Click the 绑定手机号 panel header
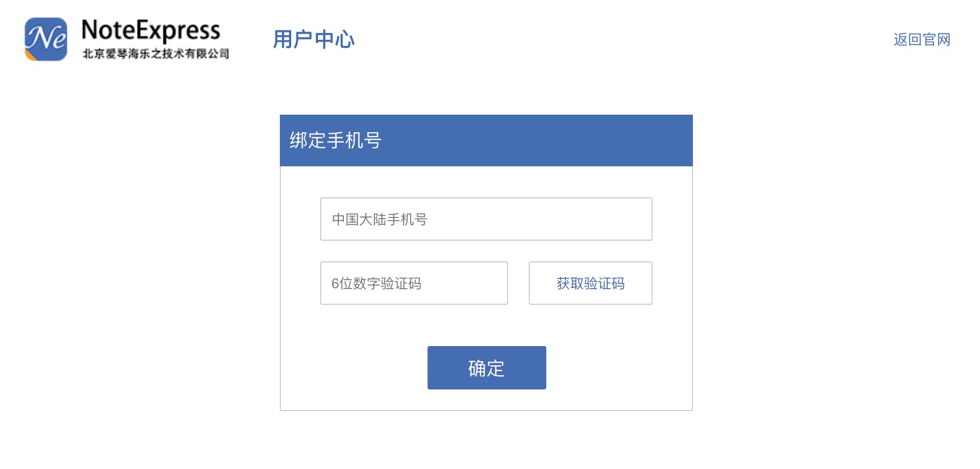The width and height of the screenshot is (980, 469). tap(486, 140)
